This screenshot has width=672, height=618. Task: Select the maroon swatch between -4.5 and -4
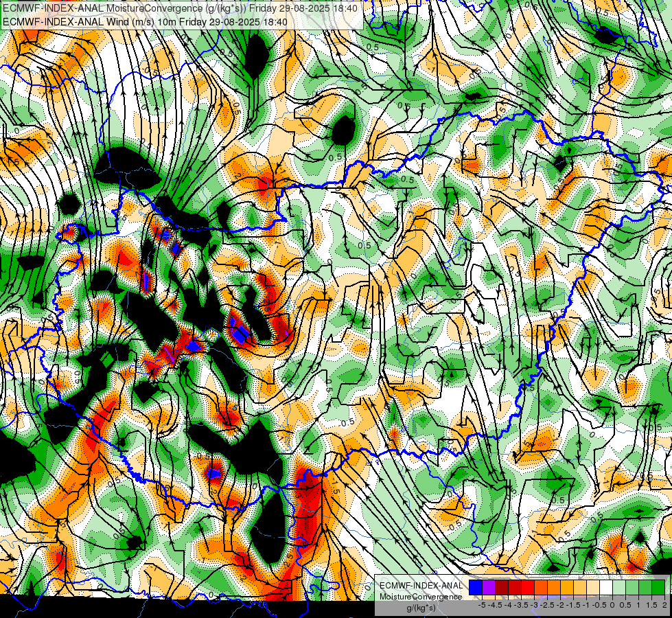(x=502, y=588)
